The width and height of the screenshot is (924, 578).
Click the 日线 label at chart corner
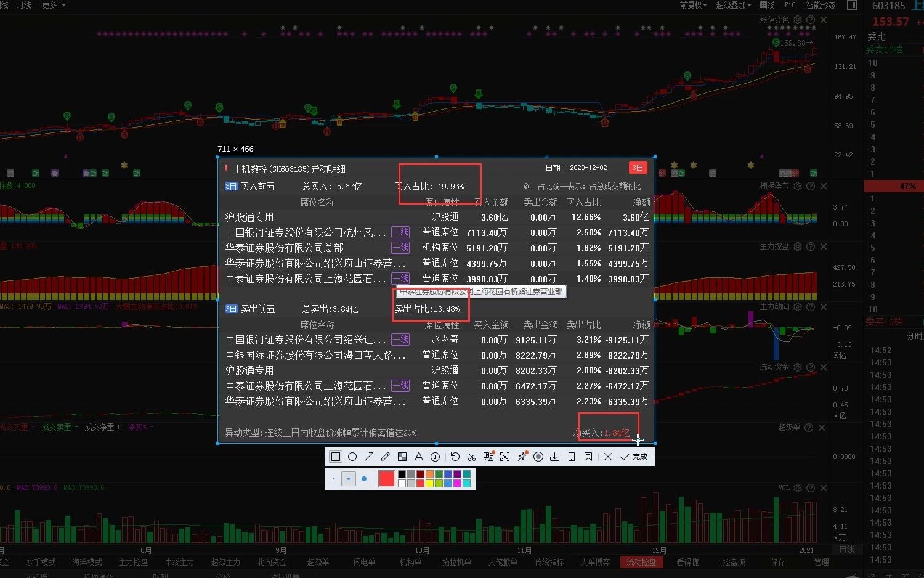pos(847,549)
